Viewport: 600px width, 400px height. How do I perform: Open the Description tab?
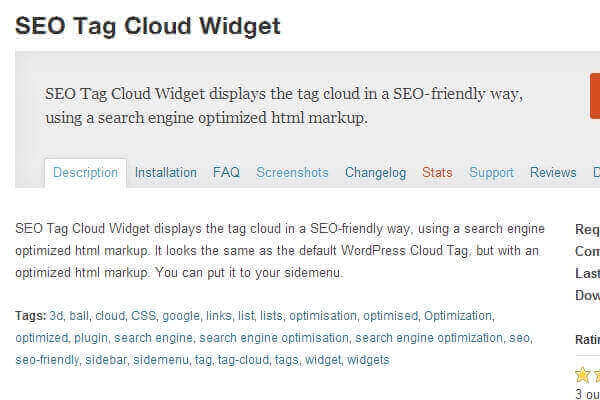click(86, 172)
